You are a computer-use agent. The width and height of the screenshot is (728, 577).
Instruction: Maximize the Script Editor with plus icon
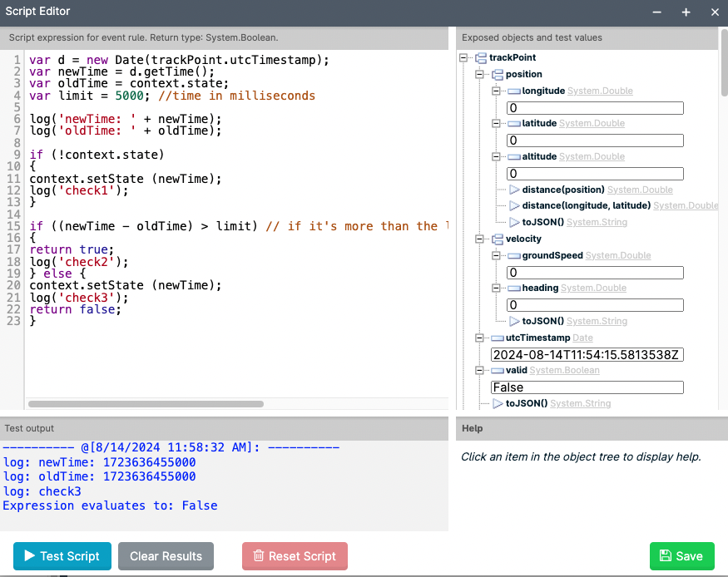[686, 12]
